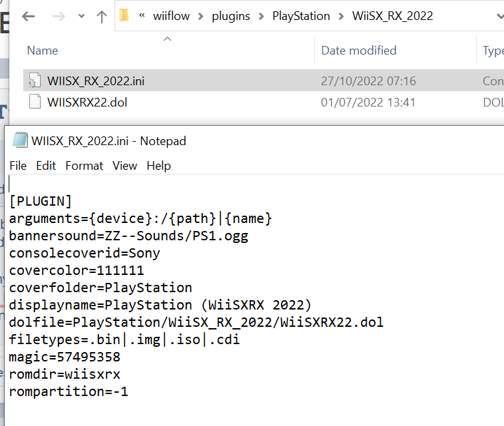Sort files by Type column

tap(493, 51)
